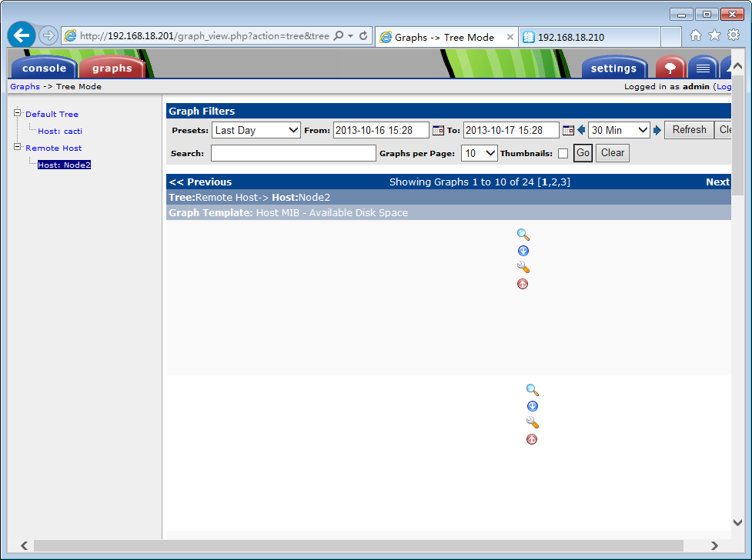Open the Presets dropdown showing Last Day

(x=256, y=130)
